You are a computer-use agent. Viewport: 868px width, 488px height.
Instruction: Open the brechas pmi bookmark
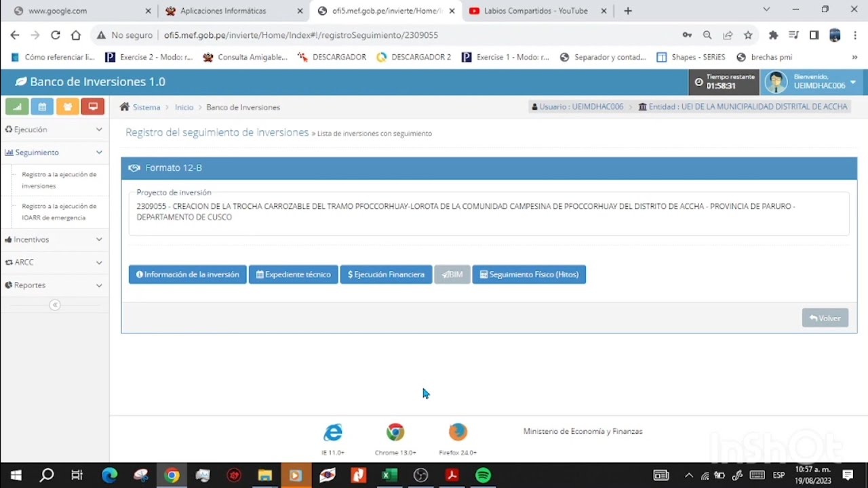pos(764,58)
